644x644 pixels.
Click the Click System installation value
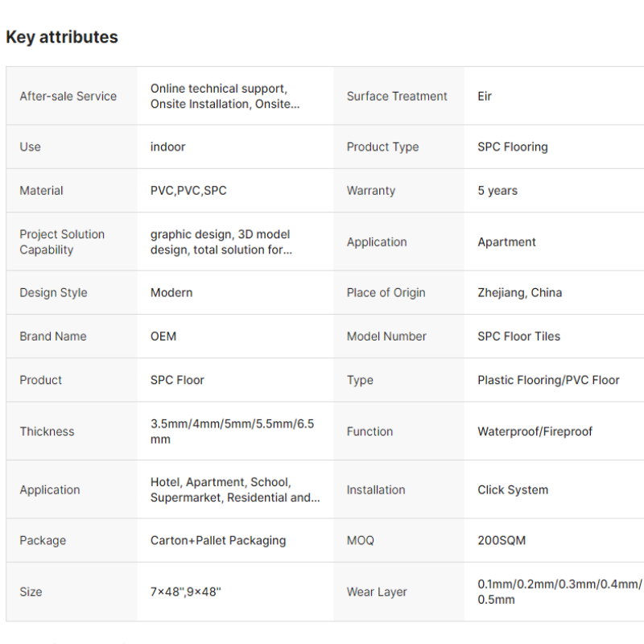[513, 490]
